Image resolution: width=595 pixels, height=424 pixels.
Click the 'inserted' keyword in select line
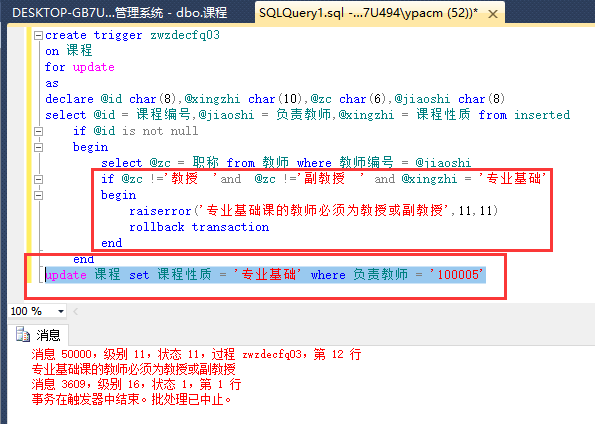(x=542, y=115)
